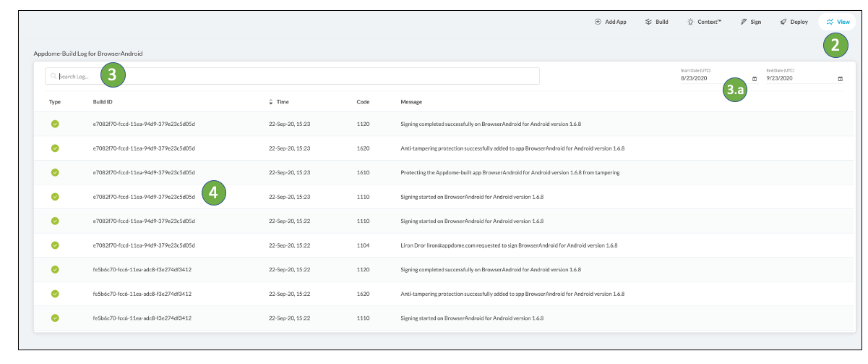Click success icon on code 1104 row

pos(55,245)
